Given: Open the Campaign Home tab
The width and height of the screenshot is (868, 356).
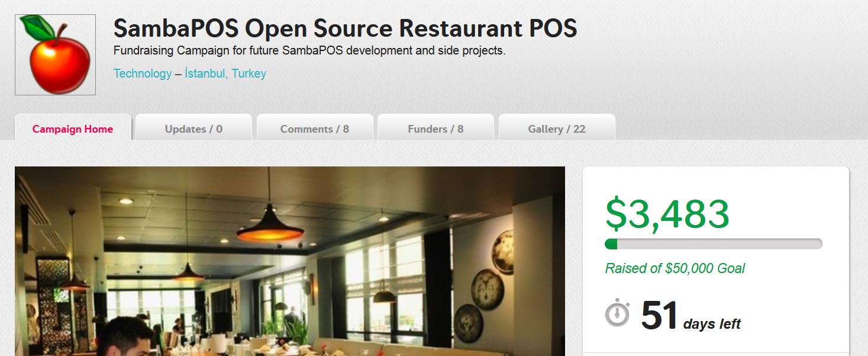Looking at the screenshot, I should (x=73, y=129).
